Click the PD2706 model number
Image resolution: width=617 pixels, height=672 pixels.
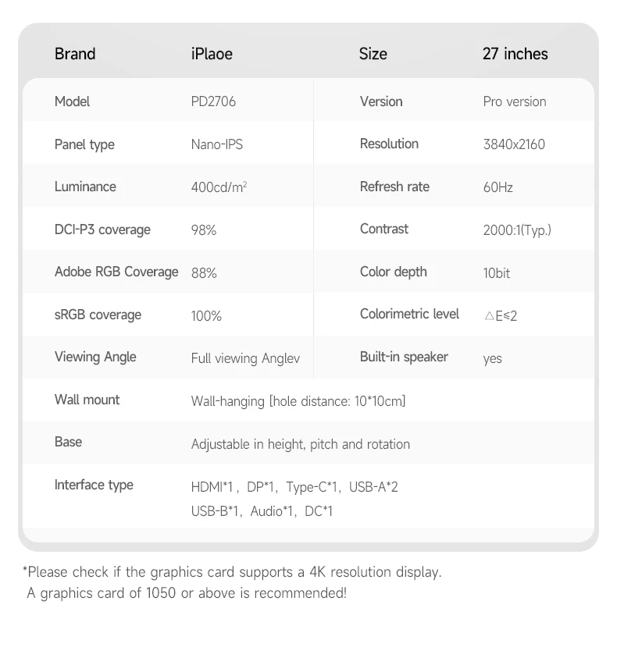(x=213, y=101)
